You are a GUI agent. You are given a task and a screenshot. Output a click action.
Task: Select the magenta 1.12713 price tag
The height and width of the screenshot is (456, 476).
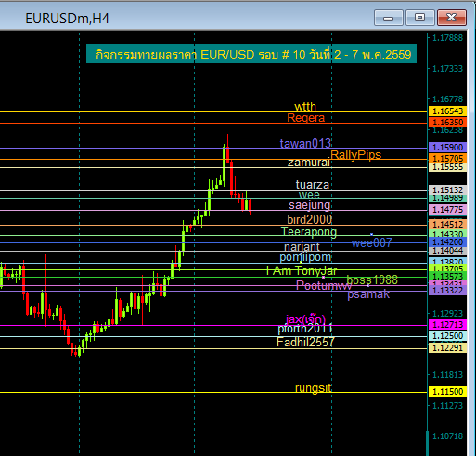coord(447,325)
